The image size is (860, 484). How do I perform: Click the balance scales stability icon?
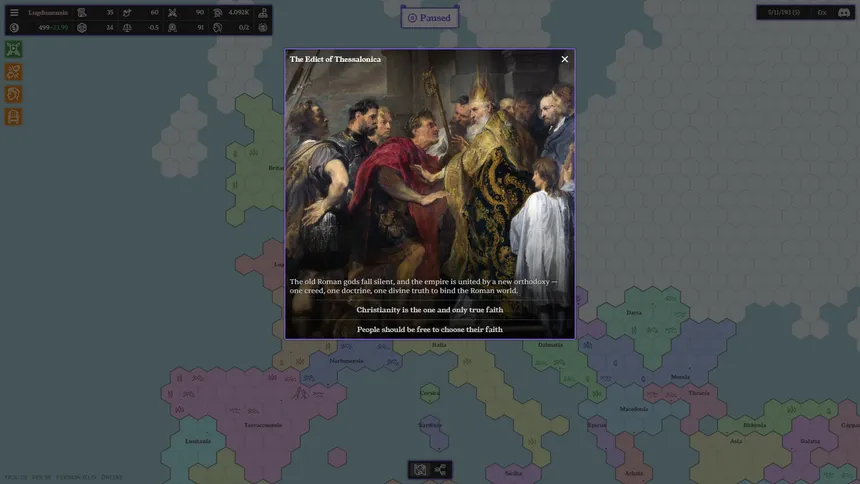coord(127,28)
